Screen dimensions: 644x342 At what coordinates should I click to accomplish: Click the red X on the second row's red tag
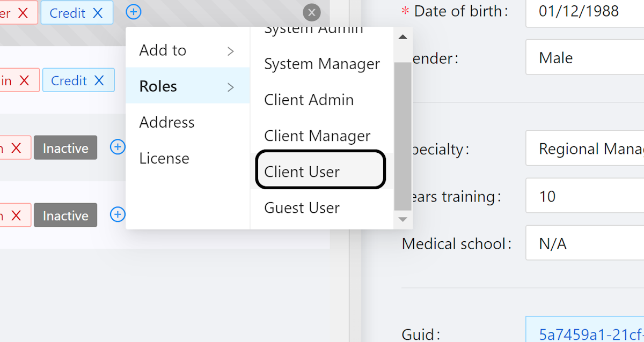(x=24, y=80)
